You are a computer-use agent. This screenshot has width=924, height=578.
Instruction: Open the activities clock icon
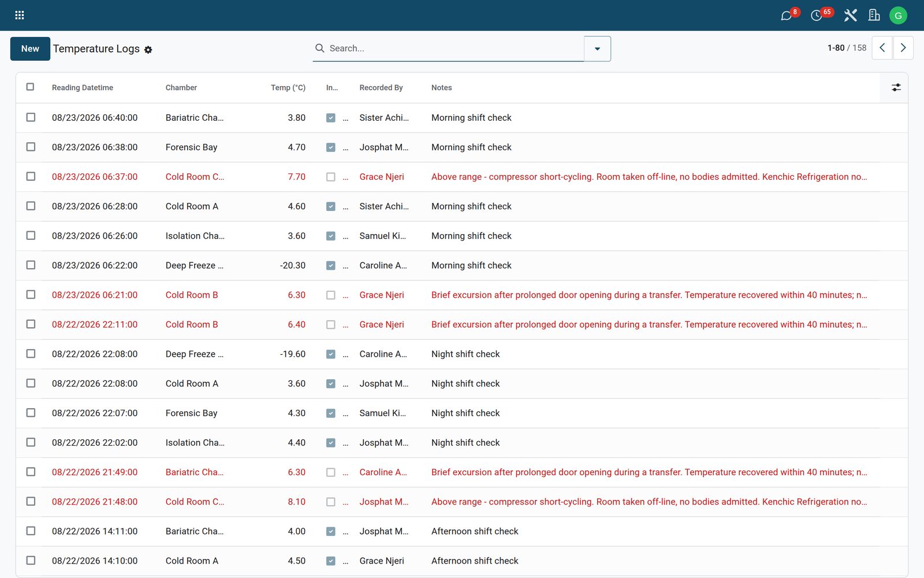tap(816, 16)
